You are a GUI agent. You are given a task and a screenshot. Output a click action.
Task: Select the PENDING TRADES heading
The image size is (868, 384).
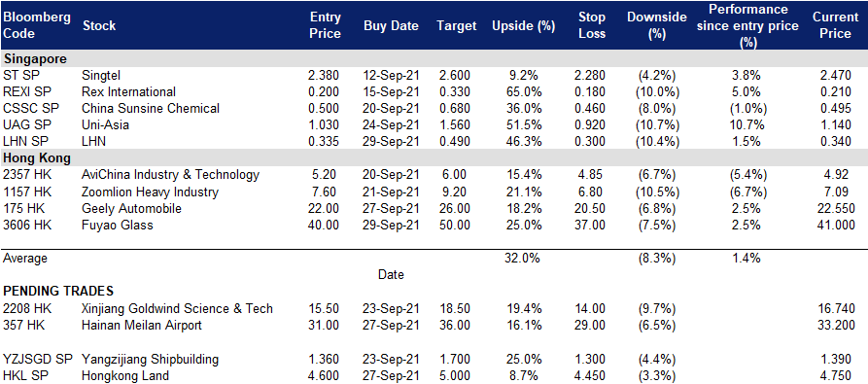[58, 291]
